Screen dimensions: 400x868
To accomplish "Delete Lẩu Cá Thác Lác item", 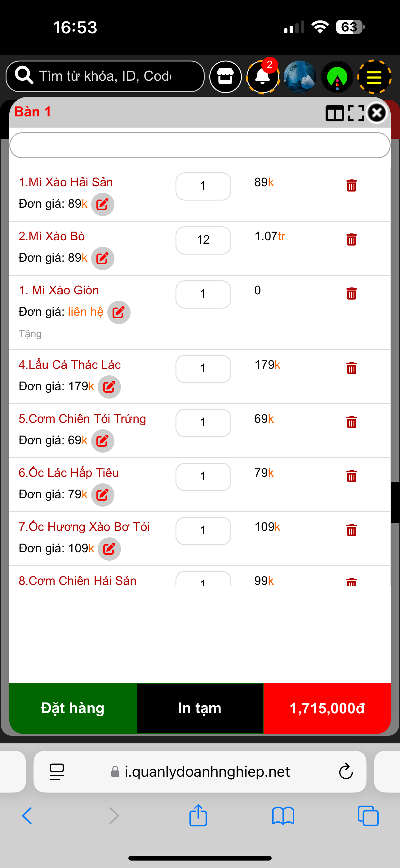I will pyautogui.click(x=351, y=368).
